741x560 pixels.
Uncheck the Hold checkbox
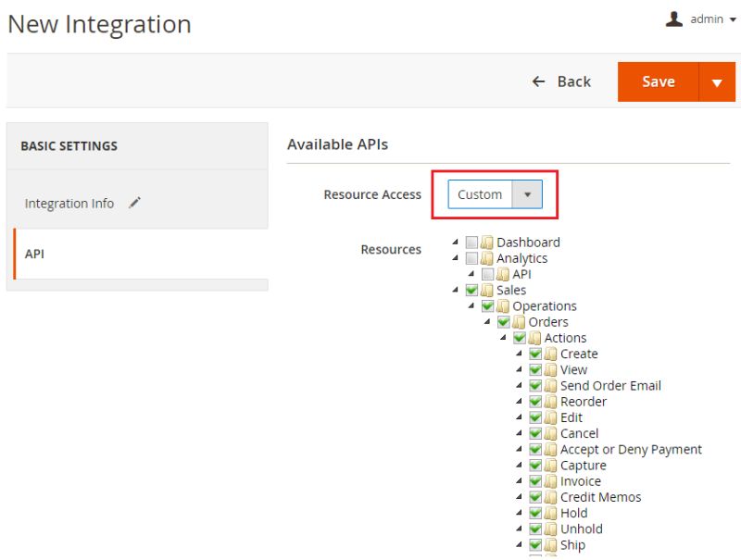pos(535,513)
